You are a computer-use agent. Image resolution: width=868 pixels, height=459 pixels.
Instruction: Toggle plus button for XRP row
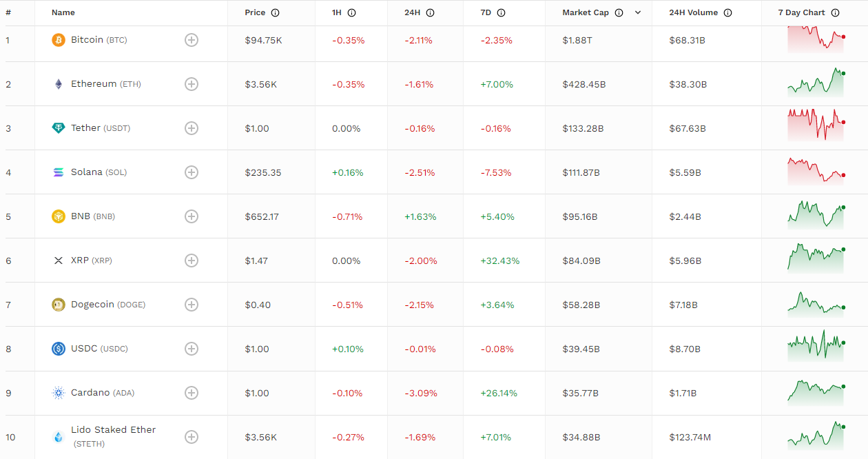192,261
